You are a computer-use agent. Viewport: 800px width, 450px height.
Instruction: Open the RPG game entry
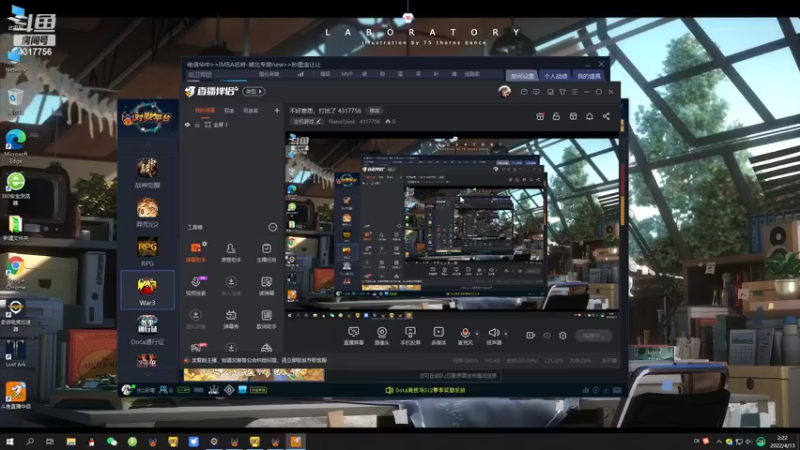(147, 252)
